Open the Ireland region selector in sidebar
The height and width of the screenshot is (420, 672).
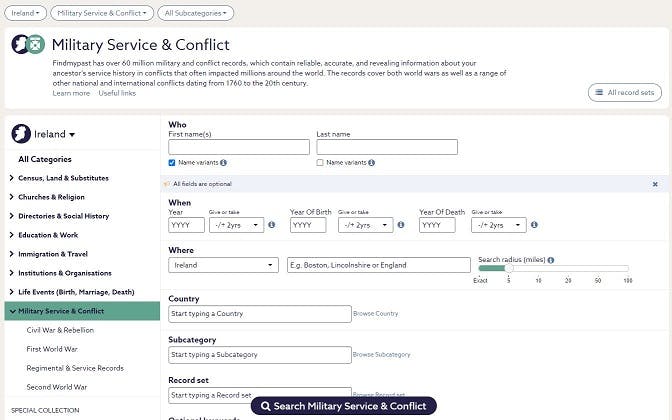[x=54, y=134]
